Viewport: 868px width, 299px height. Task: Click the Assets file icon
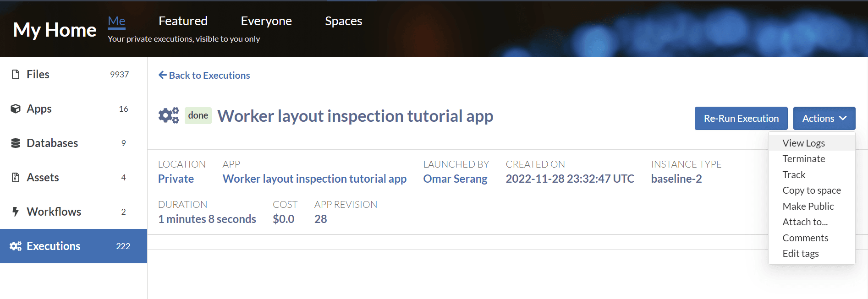click(16, 177)
